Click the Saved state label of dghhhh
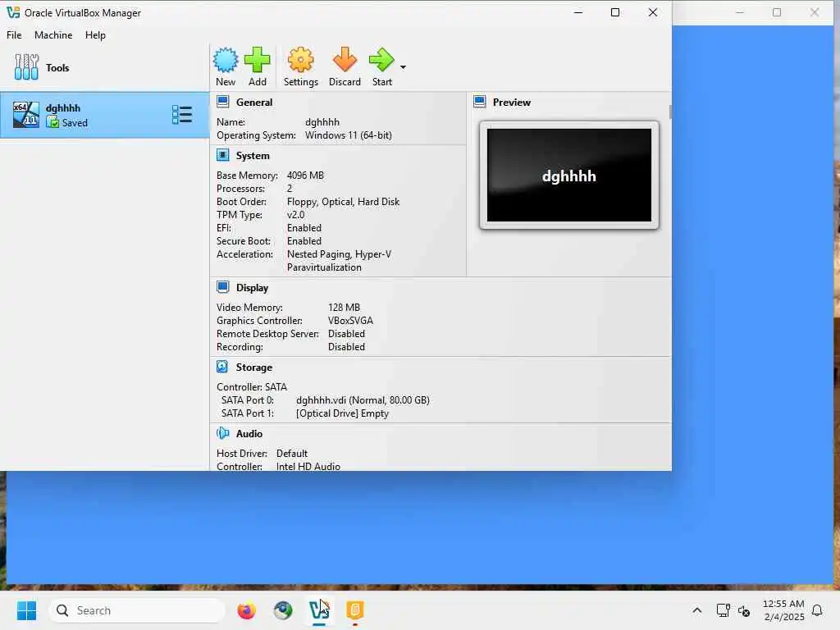 [x=75, y=123]
